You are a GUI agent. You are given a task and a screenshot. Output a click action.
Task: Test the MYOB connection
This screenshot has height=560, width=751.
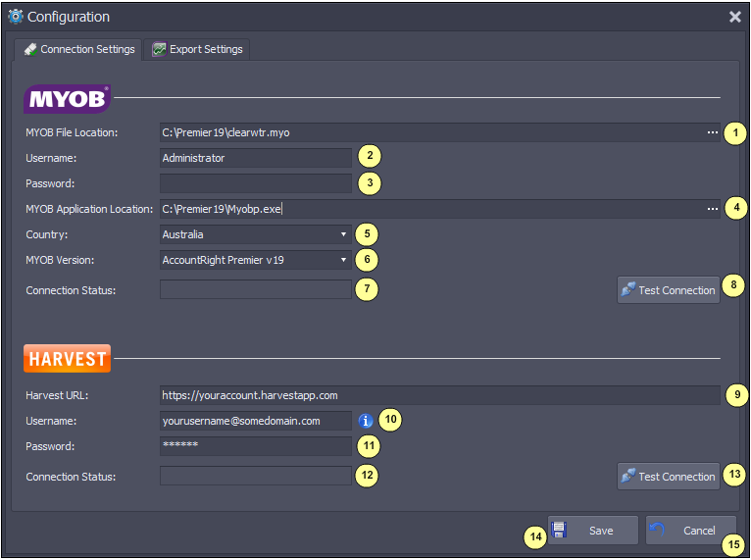(x=668, y=290)
